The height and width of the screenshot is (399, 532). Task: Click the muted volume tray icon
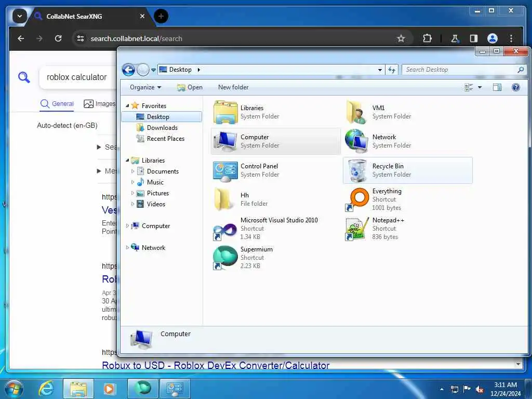pos(480,390)
